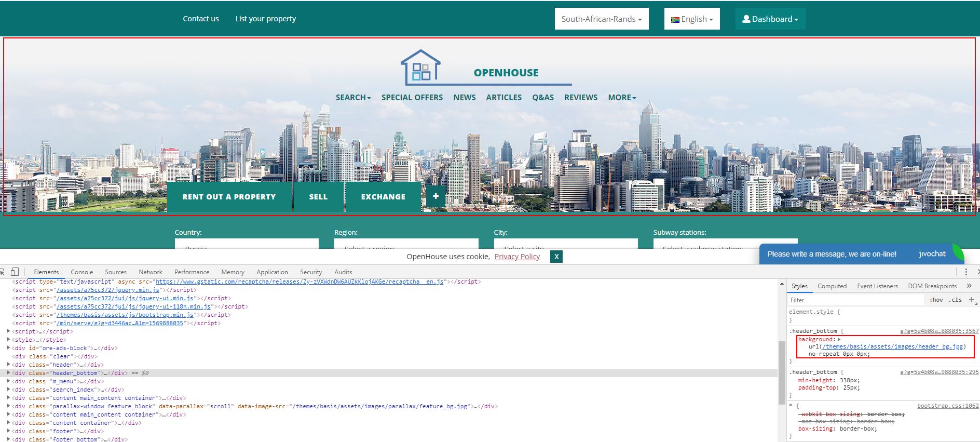Open the Audits tab
The width and height of the screenshot is (980, 442).
click(x=343, y=272)
